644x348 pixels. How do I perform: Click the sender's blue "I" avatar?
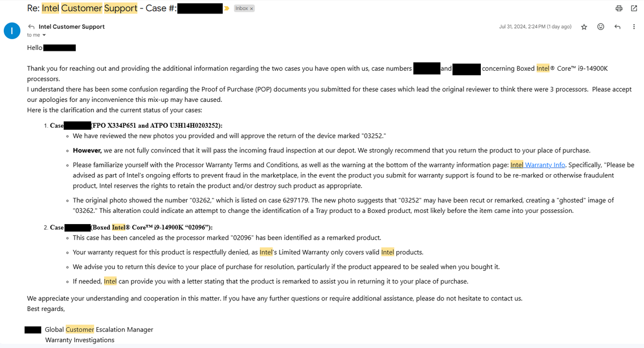[12, 31]
